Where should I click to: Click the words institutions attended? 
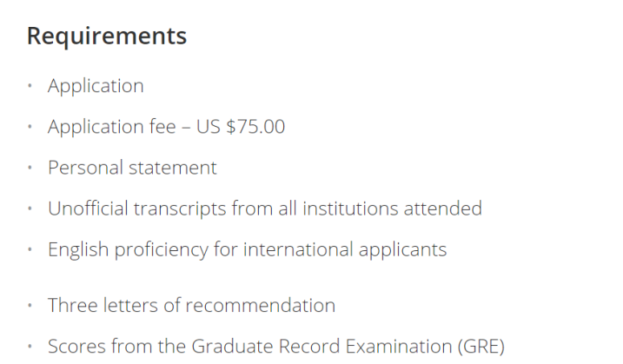coord(392,208)
